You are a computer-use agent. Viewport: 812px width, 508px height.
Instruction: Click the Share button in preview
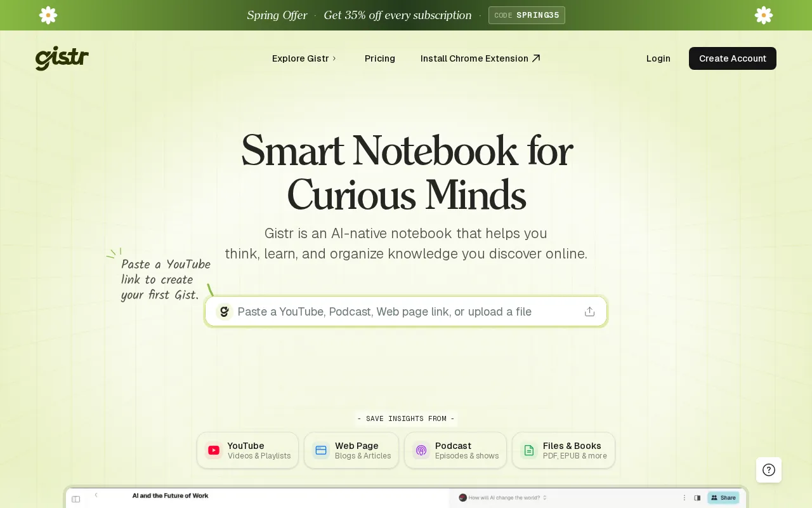723,498
